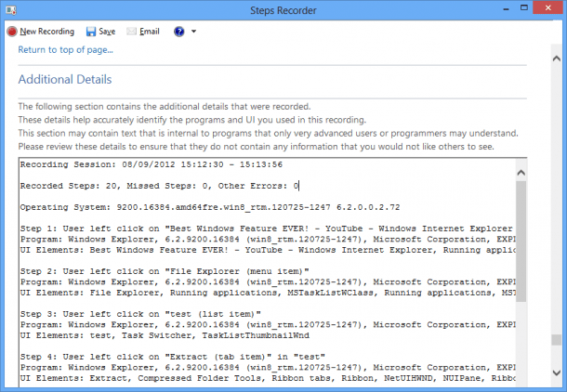Click the details box scrollbar up arrow
567x392 pixels.
coord(521,173)
